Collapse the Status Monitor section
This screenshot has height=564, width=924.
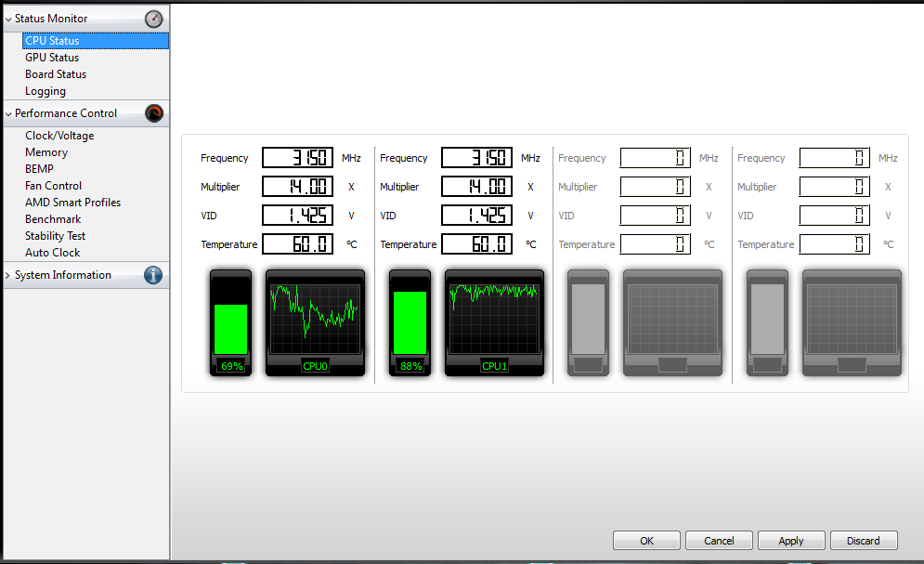tap(8, 19)
